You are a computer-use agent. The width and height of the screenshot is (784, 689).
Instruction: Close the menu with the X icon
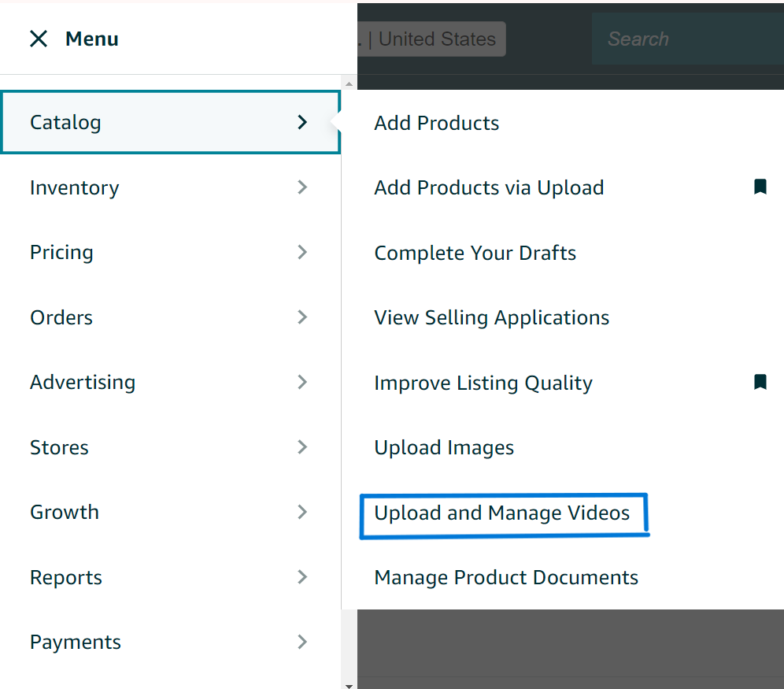[x=38, y=39]
